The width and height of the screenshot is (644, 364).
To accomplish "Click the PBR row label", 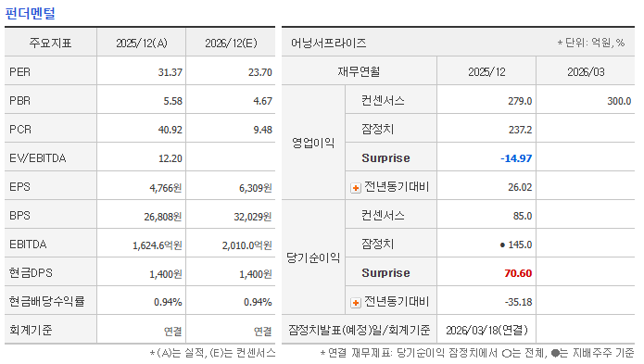I will click(19, 101).
